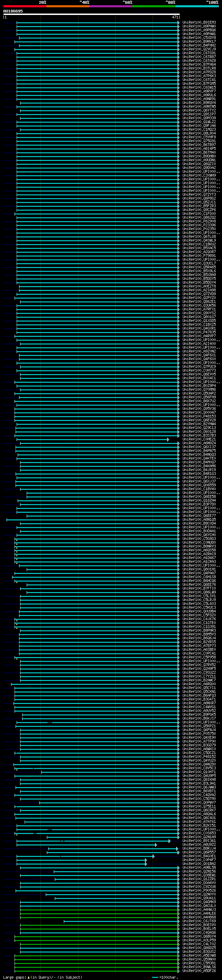222x980 pixels.
Task: Click the orange ~40% identity legend segment
Action: pos(68,6)
